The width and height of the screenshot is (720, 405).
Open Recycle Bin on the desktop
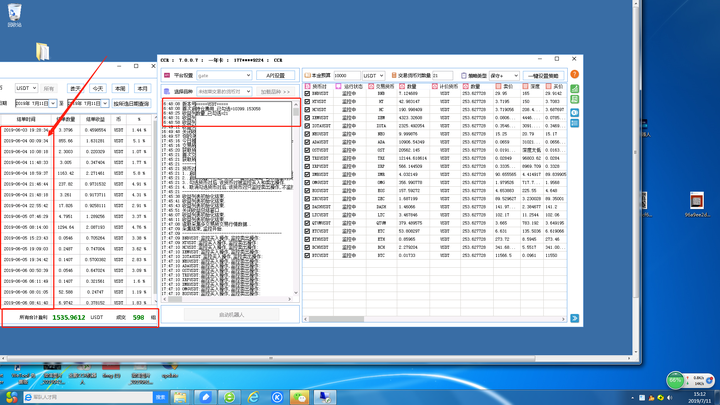coord(15,15)
